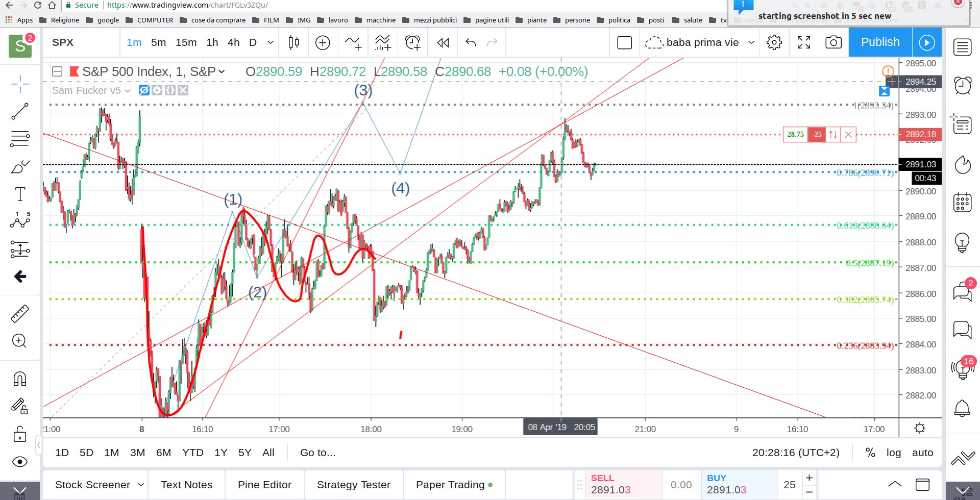Screen dimensions: 980x500
Task: Select the 1m timeframe
Action: pyautogui.click(x=134, y=42)
